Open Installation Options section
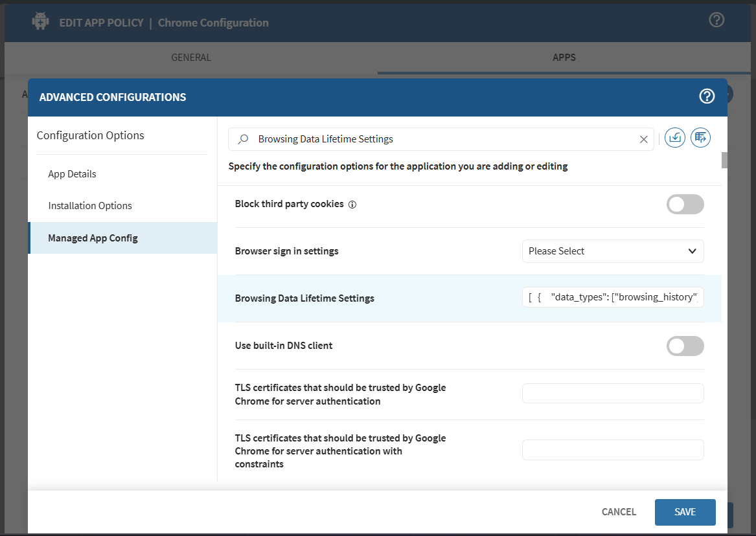 pyautogui.click(x=90, y=206)
